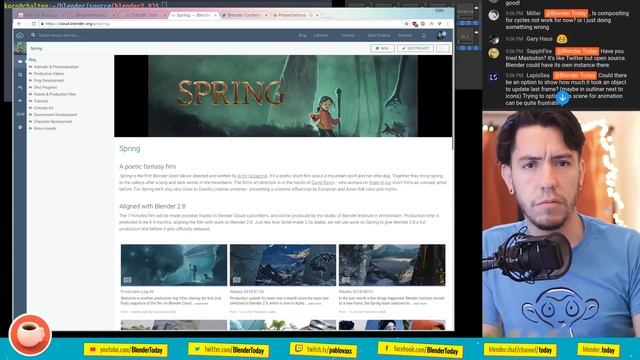Open Concept Art folder
The width and height of the screenshot is (640, 360).
(44, 108)
